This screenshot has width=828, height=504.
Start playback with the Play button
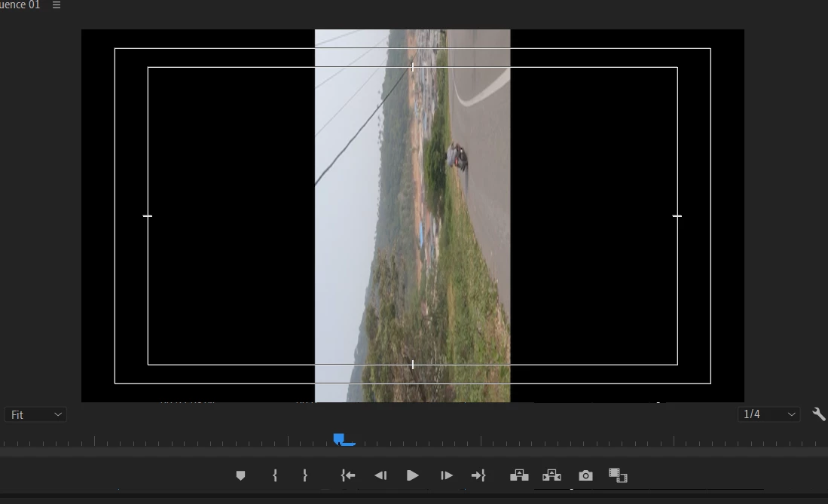coord(412,476)
